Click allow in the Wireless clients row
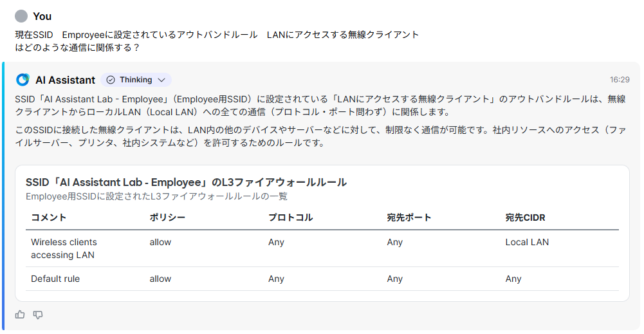The height and width of the screenshot is (334, 644). [x=160, y=242]
